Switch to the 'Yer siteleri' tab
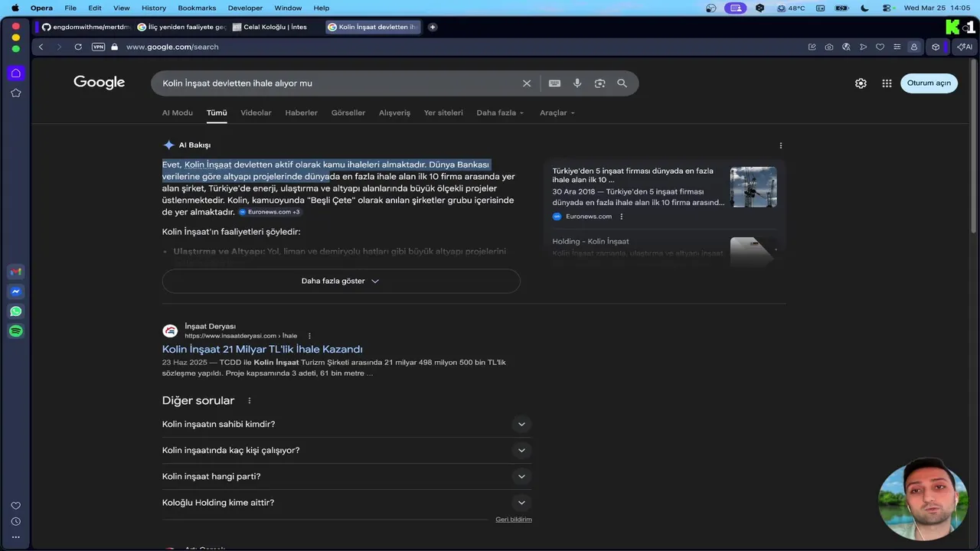 pos(443,112)
